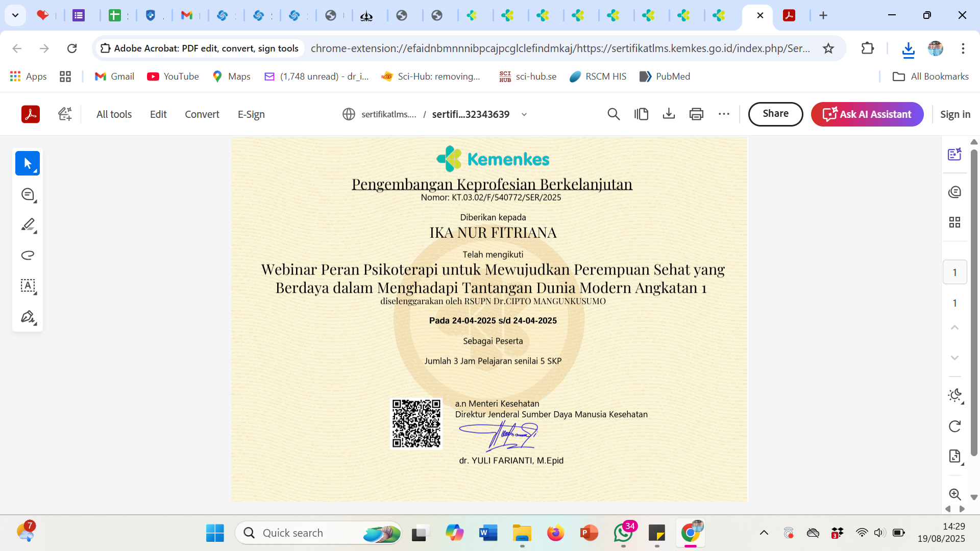Screen dimensions: 980x551
Task: Click the Share button
Action: point(775,114)
